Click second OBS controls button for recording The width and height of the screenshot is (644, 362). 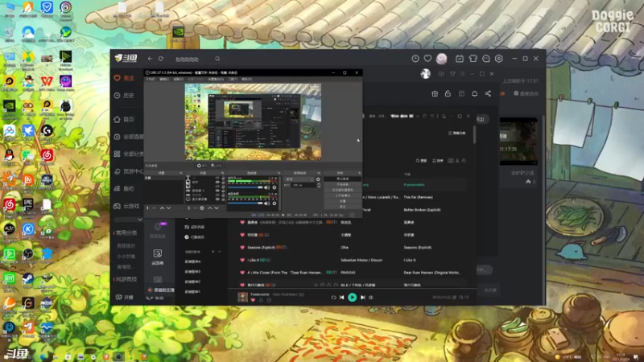click(x=343, y=185)
